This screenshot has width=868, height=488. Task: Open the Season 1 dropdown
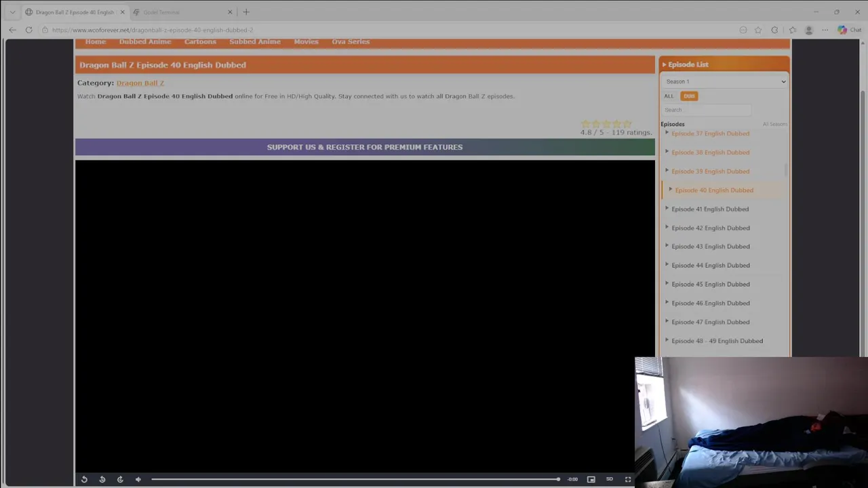(724, 81)
